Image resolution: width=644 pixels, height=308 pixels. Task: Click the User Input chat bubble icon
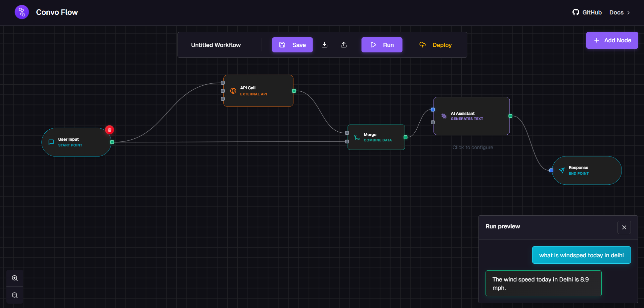tap(51, 142)
